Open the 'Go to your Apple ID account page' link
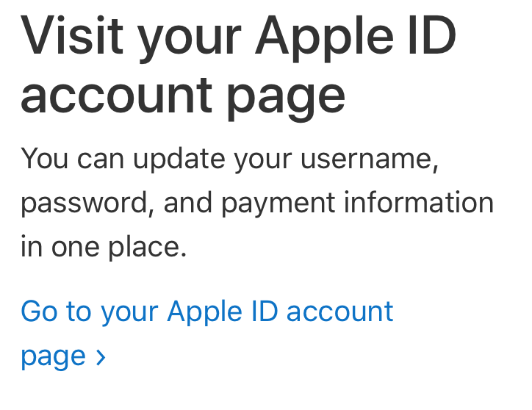The image size is (532, 410). (207, 334)
